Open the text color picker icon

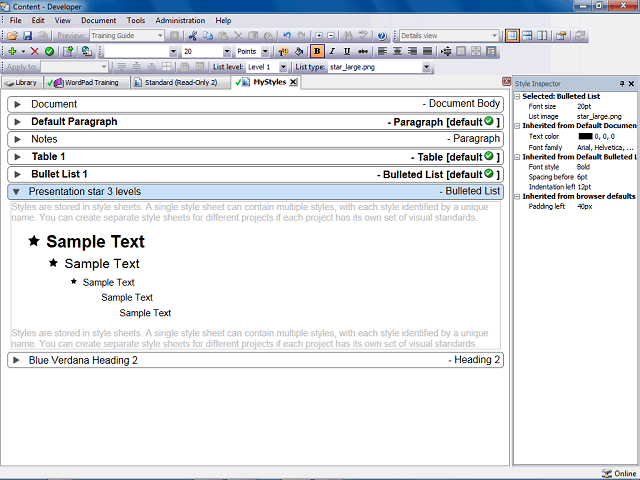tap(283, 51)
